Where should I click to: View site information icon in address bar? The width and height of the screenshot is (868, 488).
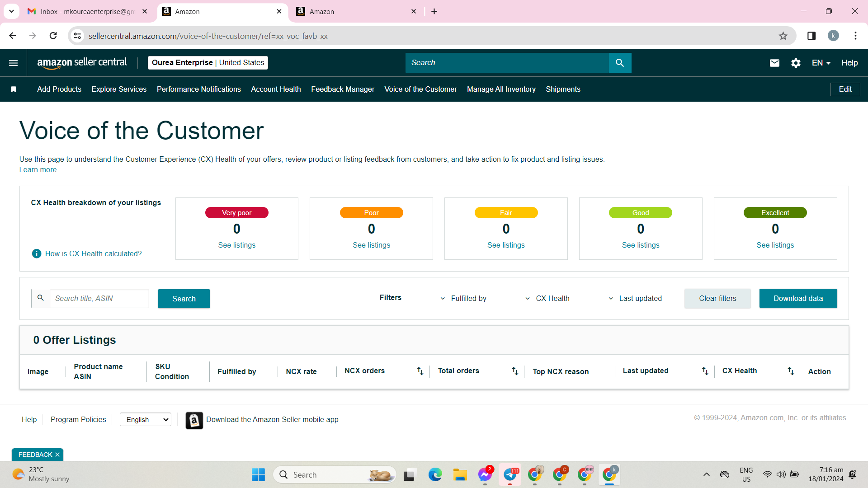[78, 36]
